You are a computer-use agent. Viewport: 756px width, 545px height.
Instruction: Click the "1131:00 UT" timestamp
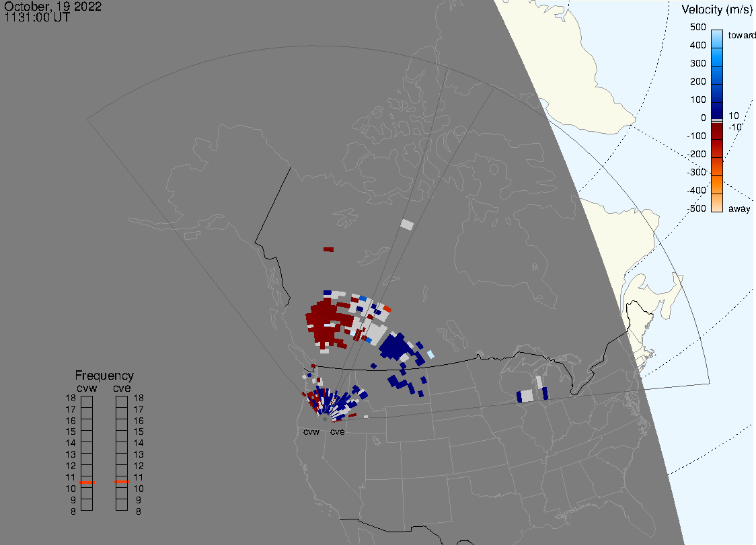(x=37, y=17)
